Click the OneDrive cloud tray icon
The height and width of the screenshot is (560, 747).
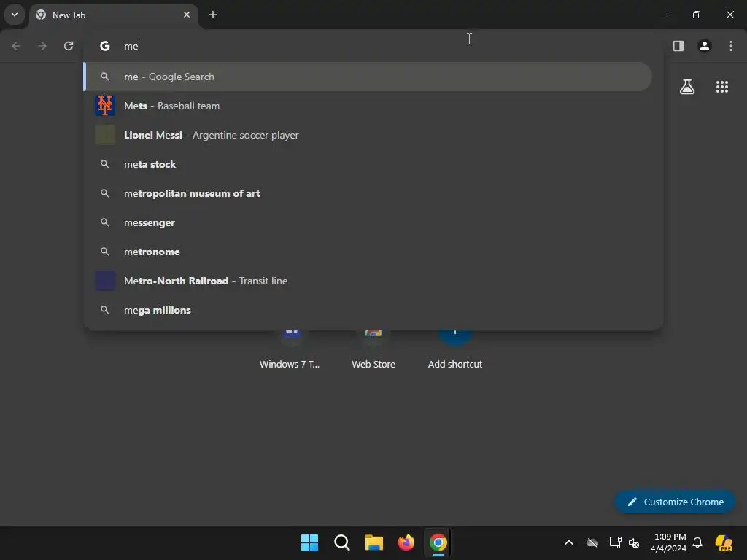(x=592, y=542)
